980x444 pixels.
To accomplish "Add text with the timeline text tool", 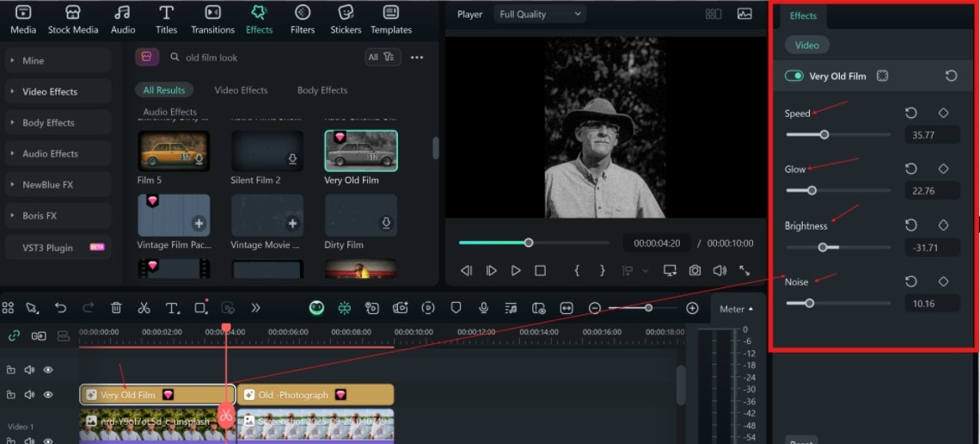I will coord(172,308).
